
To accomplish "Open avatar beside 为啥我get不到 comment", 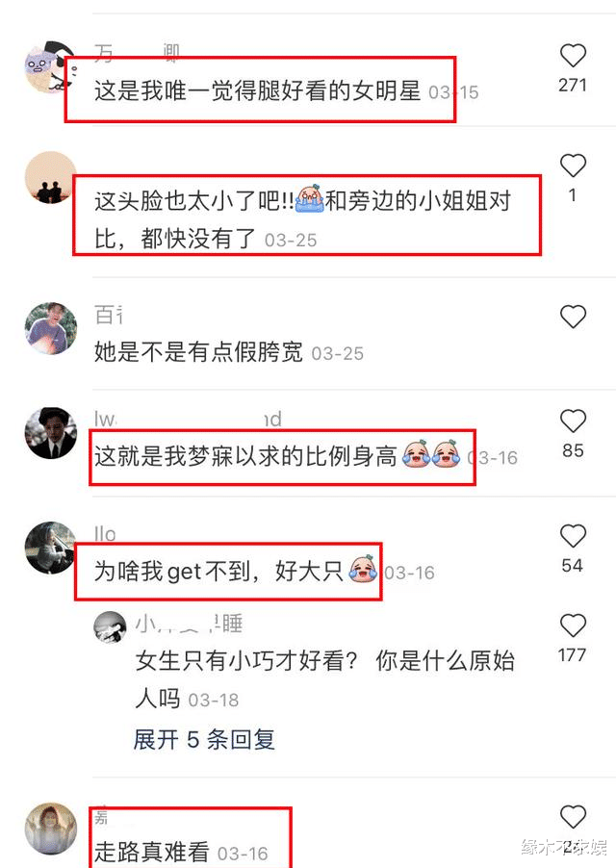I will (51, 548).
